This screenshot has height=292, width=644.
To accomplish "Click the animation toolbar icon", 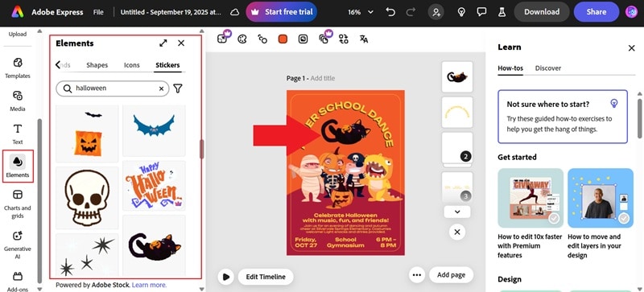I will click(262, 39).
